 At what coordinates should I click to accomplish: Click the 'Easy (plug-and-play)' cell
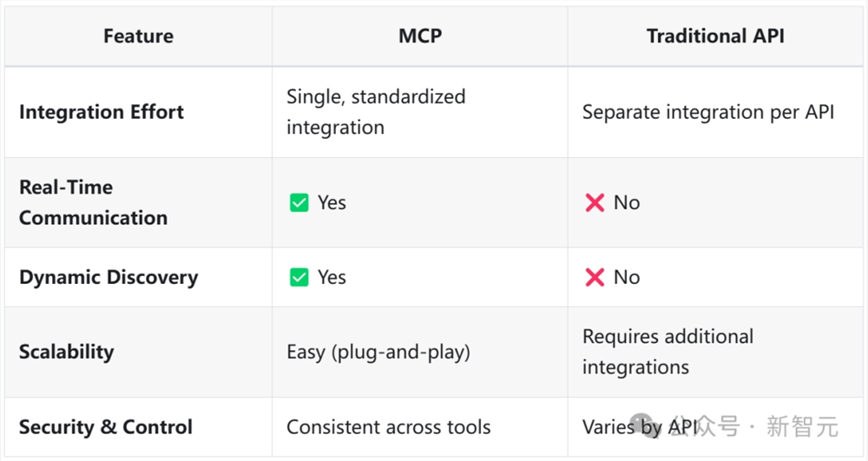(x=378, y=352)
